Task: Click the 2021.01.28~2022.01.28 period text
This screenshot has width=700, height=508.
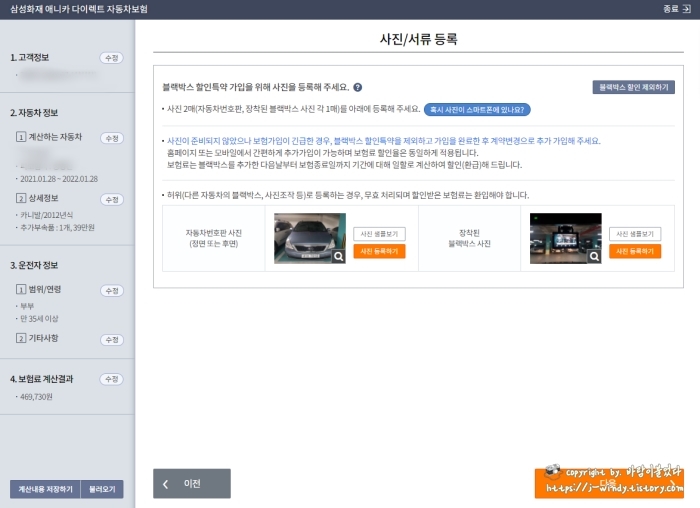Action: pos(59,179)
